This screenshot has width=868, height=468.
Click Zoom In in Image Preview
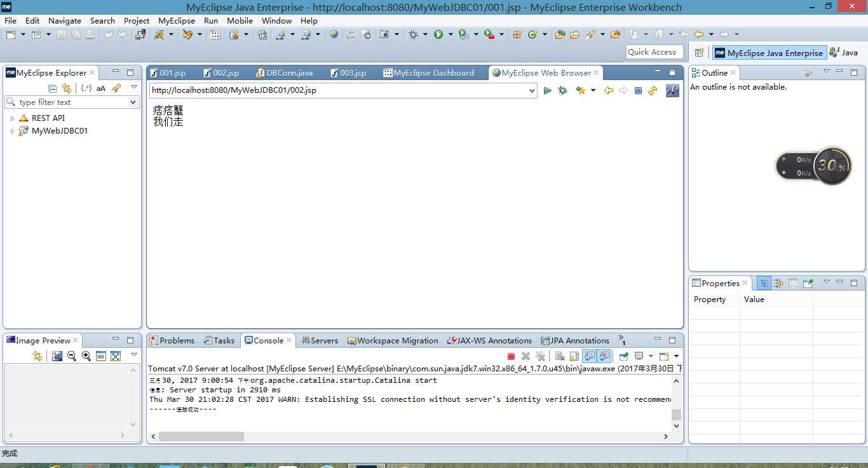tap(86, 356)
